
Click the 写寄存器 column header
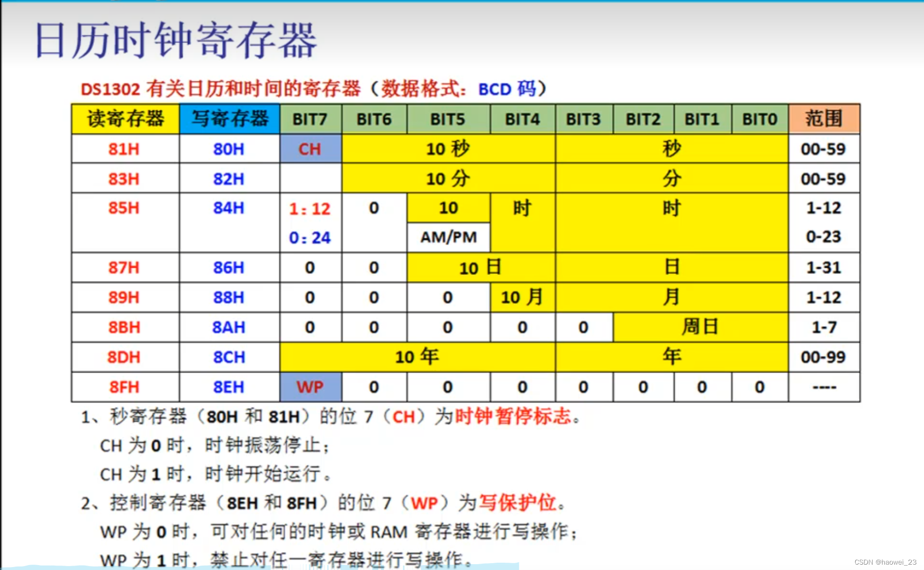click(230, 119)
